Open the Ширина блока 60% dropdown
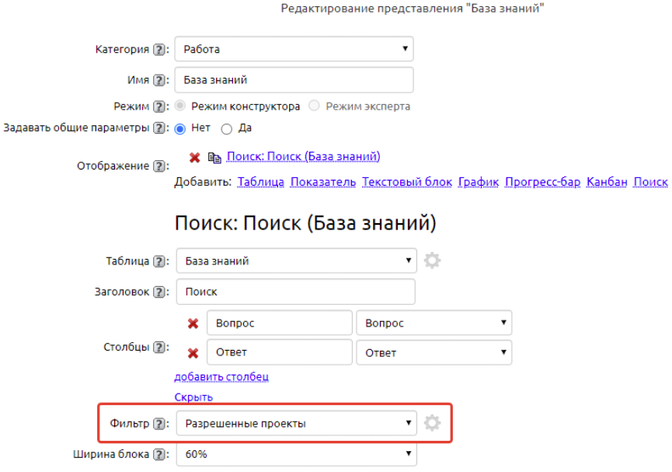 (x=296, y=455)
